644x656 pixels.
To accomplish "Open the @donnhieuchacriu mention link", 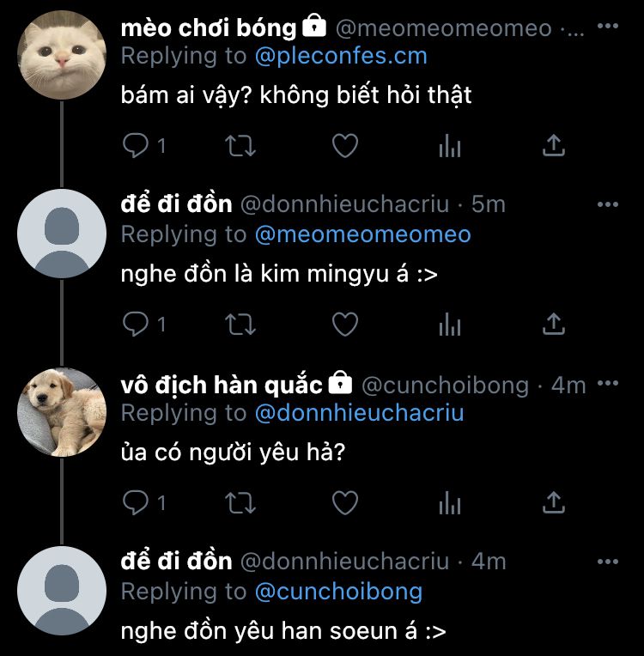I will (x=360, y=413).
